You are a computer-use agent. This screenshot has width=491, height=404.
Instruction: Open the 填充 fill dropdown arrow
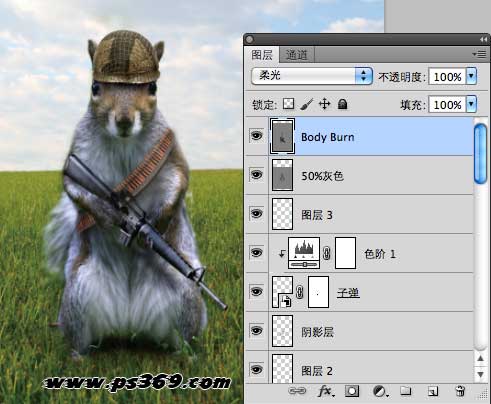pos(471,104)
